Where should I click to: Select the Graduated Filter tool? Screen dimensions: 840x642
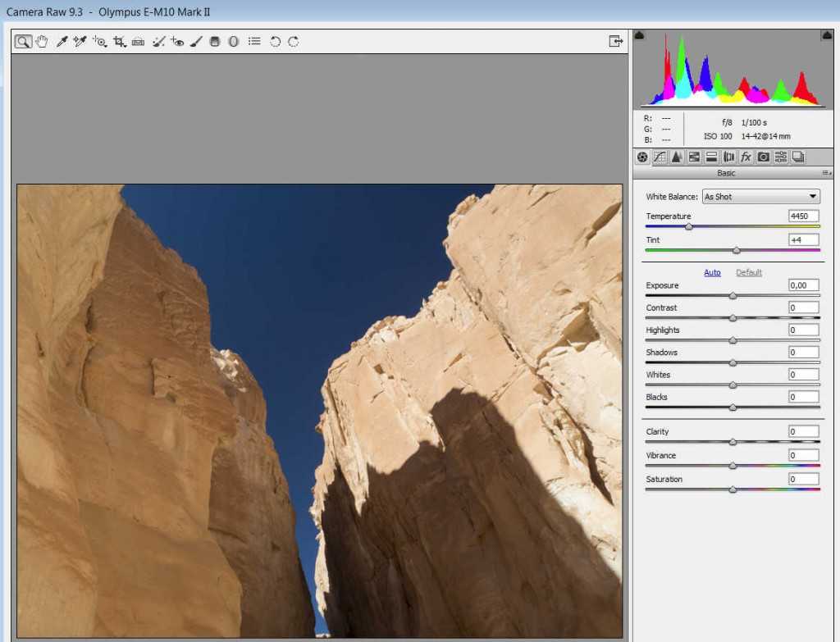(215, 41)
